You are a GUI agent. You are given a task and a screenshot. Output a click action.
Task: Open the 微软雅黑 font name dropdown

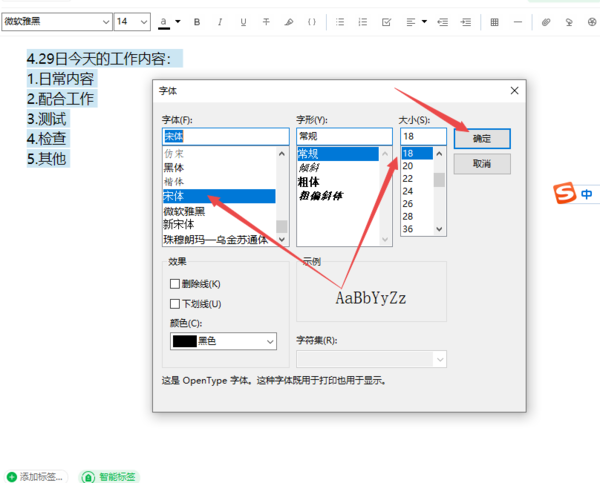[106, 22]
